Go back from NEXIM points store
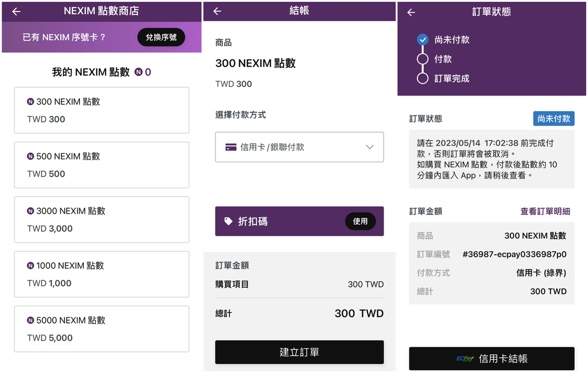This screenshot has height=373, width=588. pyautogui.click(x=16, y=11)
